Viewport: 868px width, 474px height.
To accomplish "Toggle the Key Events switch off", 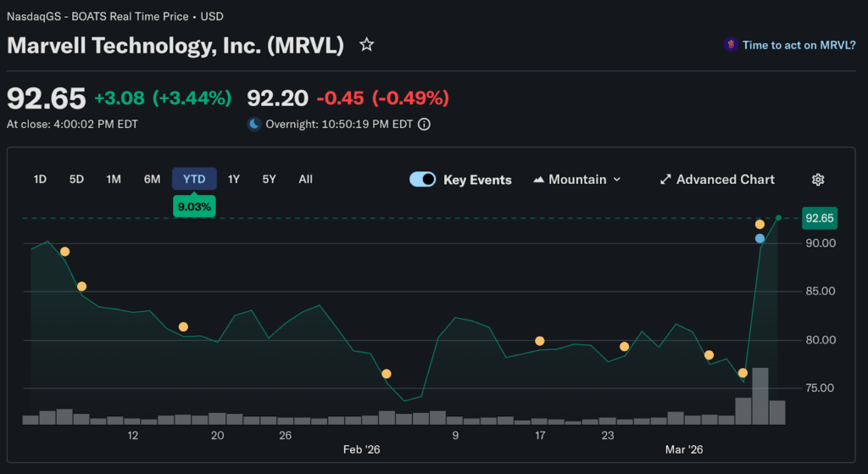I will [x=422, y=180].
